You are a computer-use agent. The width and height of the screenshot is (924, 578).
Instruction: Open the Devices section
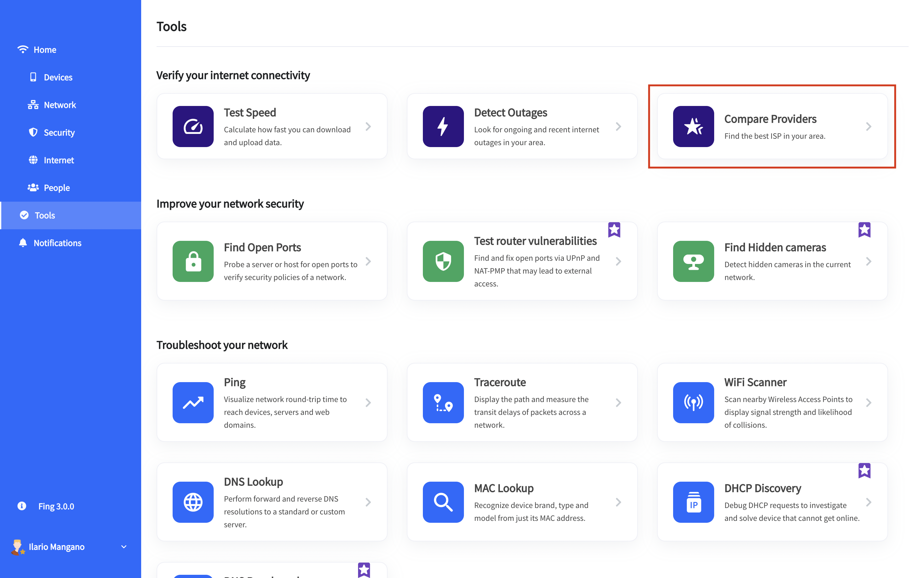pyautogui.click(x=71, y=77)
